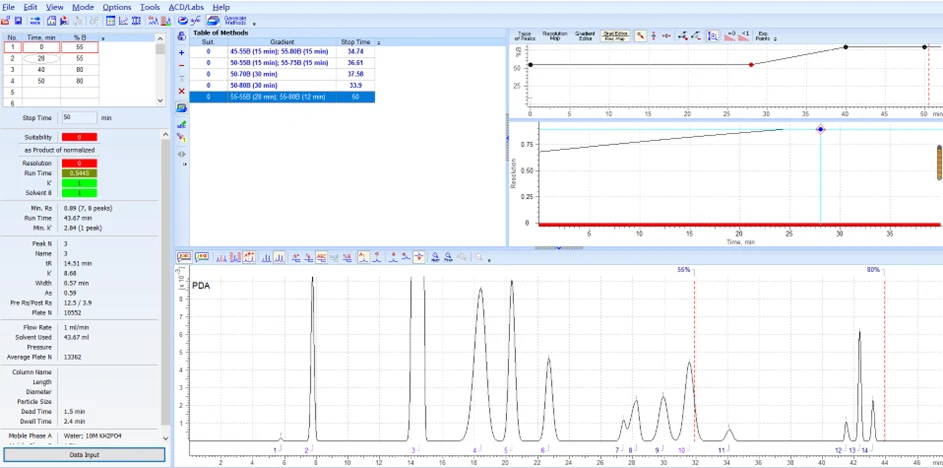Toggle the boxed chromatogram points icon

pyautogui.click(x=249, y=257)
